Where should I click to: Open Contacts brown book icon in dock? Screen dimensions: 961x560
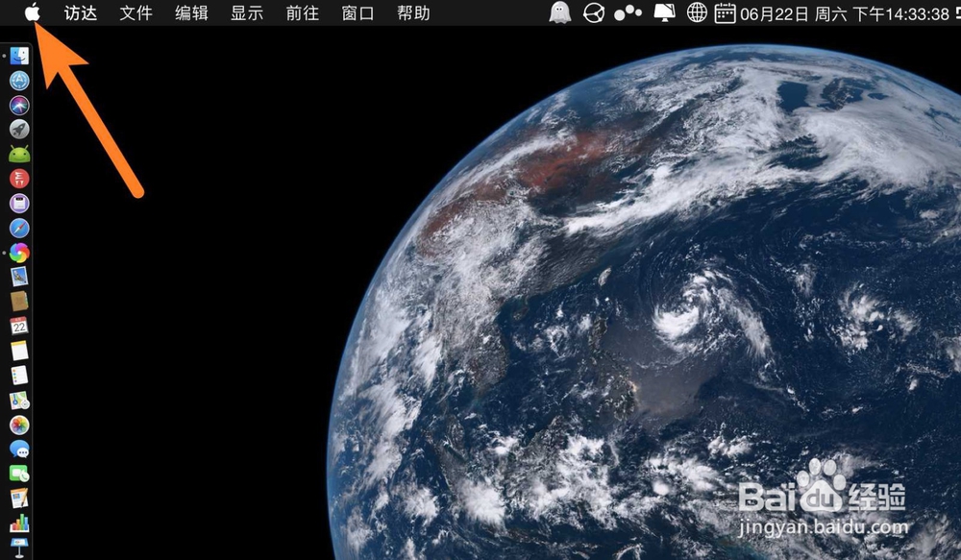(x=19, y=302)
